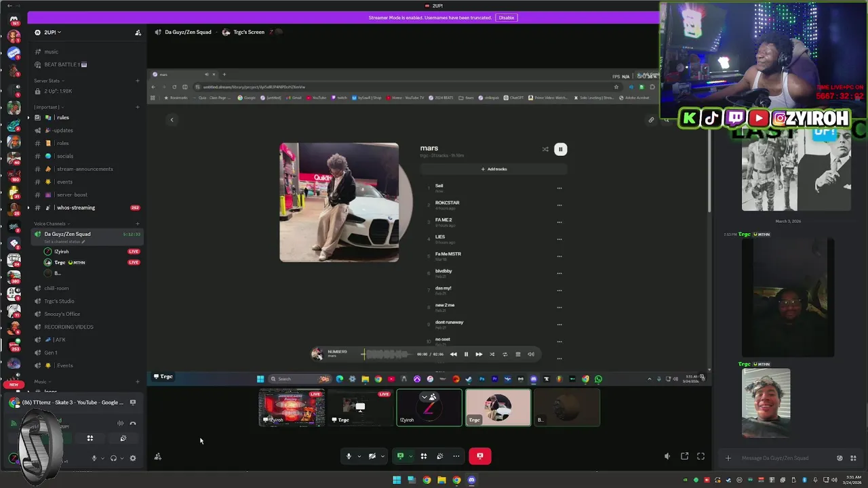Open activities in voice status panel
Image resolution: width=868 pixels, height=488 pixels.
tap(90, 439)
